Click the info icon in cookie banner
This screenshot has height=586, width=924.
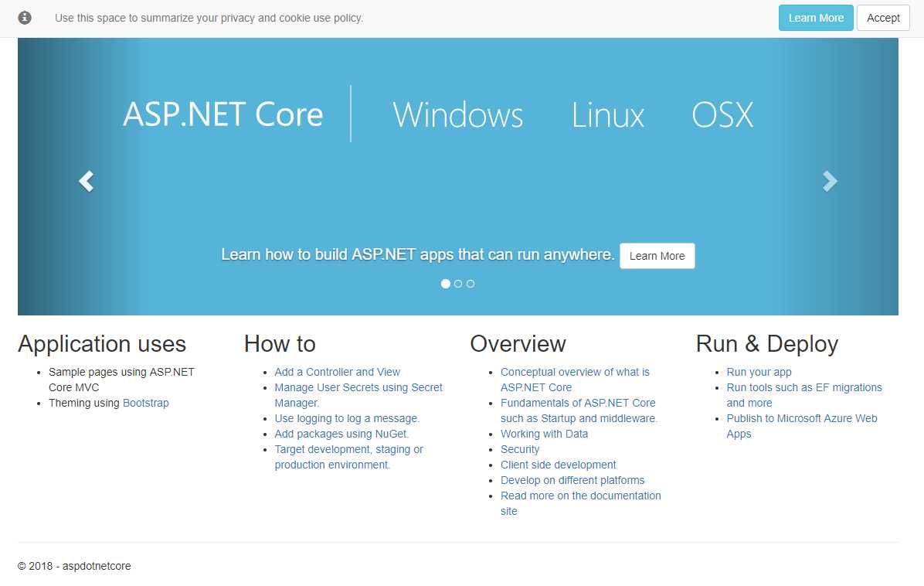click(x=25, y=18)
